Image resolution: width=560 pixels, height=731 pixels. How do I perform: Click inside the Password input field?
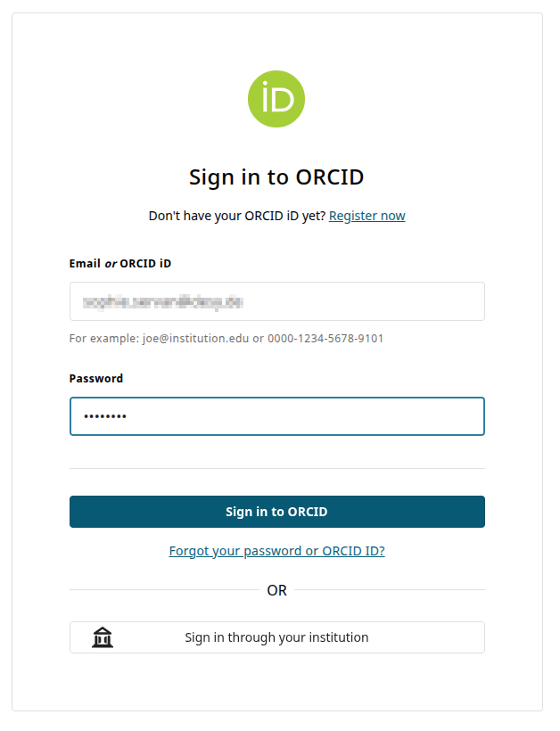click(x=303, y=416)
